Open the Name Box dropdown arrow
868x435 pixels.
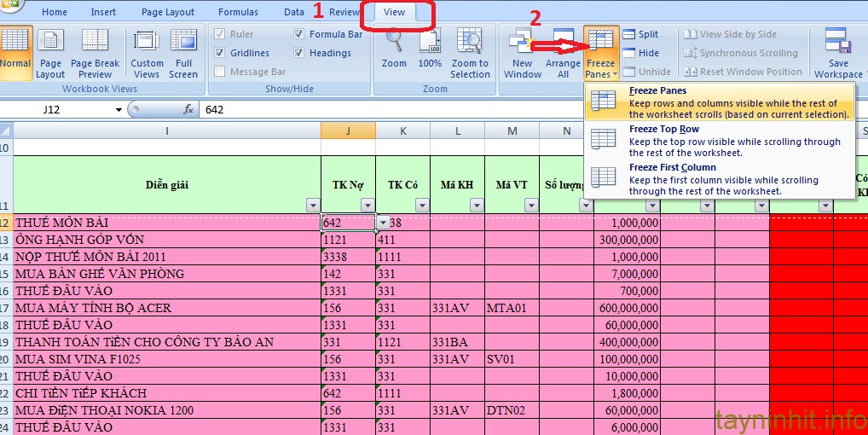(119, 110)
